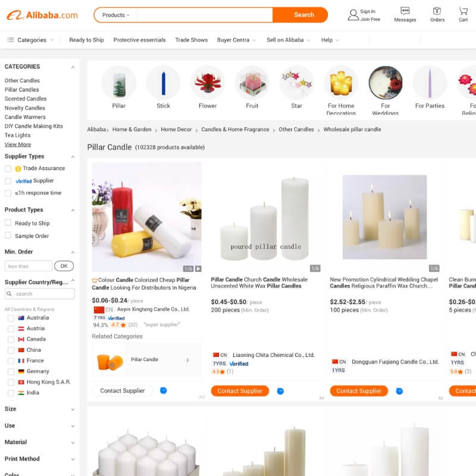Click the Min. Order less than field

tap(28, 266)
